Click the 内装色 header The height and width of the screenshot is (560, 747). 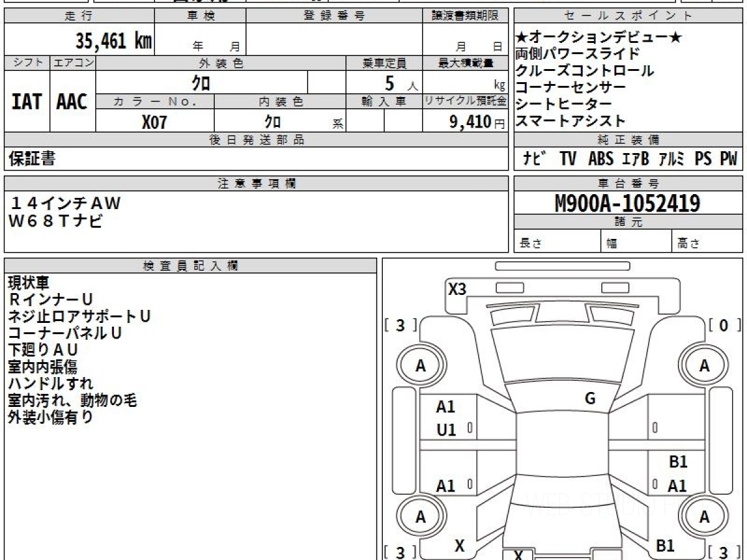(x=280, y=101)
